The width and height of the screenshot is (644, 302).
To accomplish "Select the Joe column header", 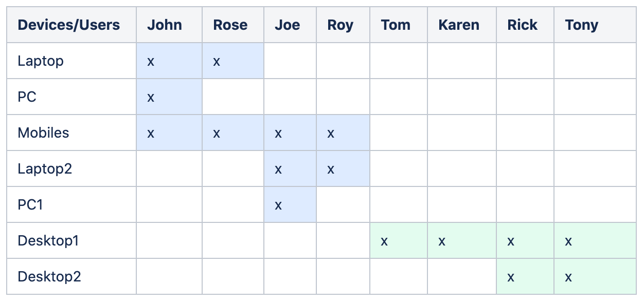I will [x=287, y=25].
